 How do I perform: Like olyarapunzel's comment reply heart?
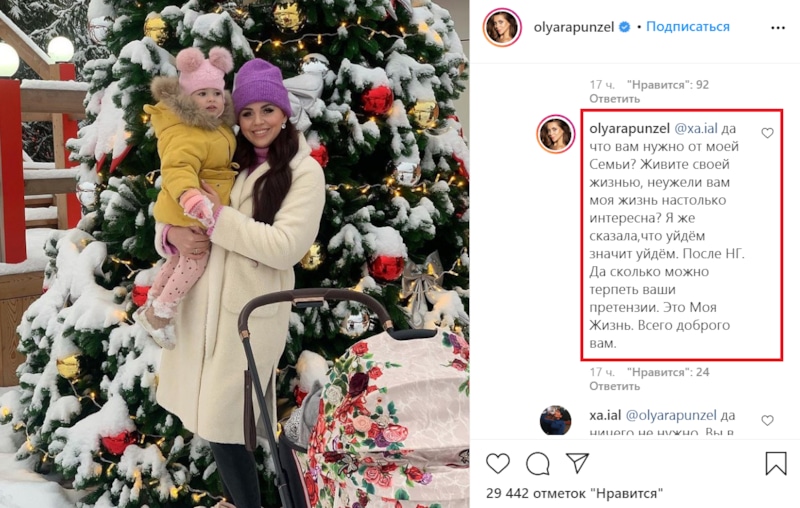(x=767, y=133)
